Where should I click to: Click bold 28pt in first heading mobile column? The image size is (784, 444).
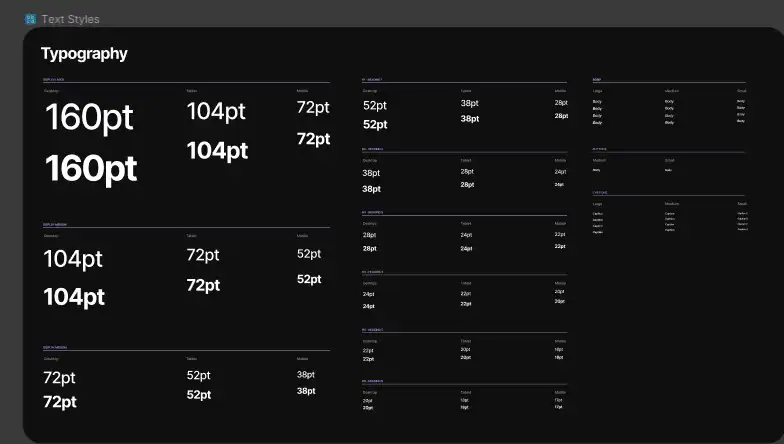coord(562,116)
